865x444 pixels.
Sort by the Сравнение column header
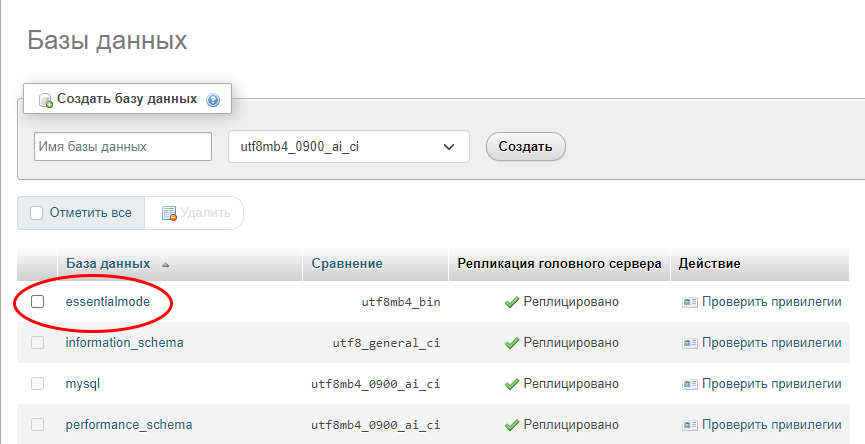pyautogui.click(x=347, y=264)
